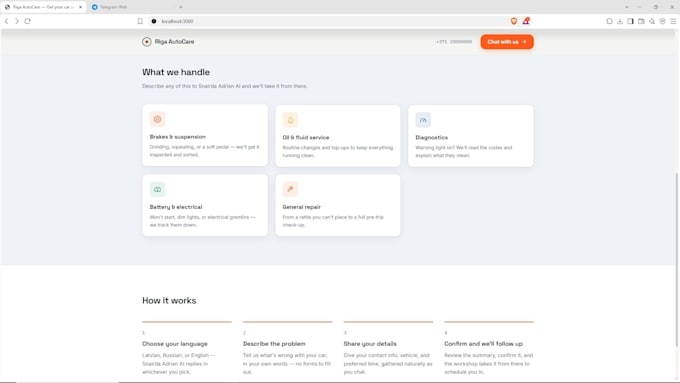
Task: Open the downloads icon in toolbar
Action: (620, 21)
